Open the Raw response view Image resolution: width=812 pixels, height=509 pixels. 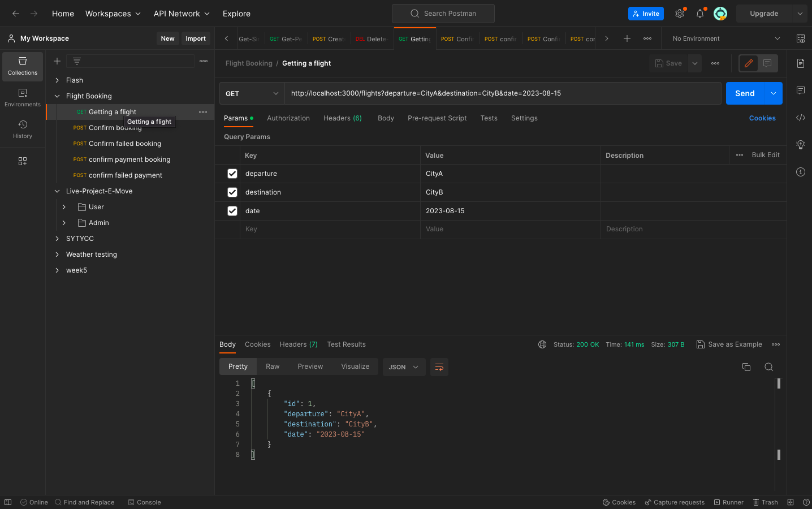[x=272, y=366]
